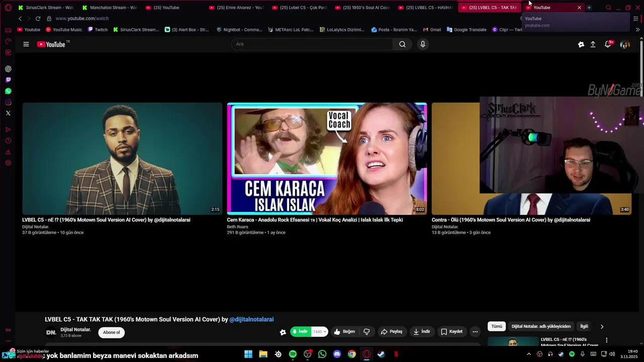Open the X (Twitter) sidebar icon
Viewport: 644px width, 362px height.
click(8, 113)
